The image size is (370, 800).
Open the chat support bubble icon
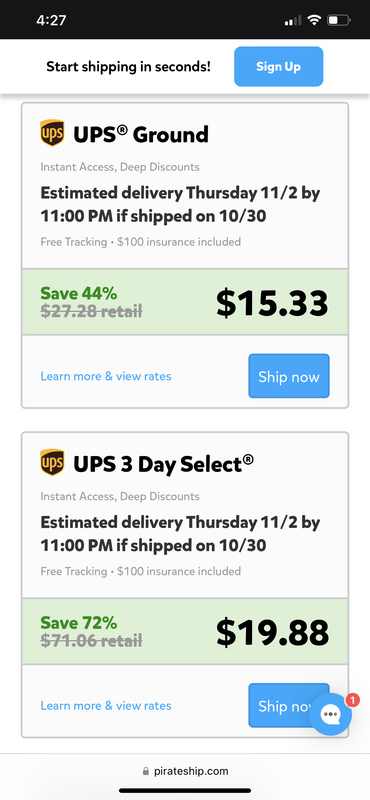tap(331, 714)
